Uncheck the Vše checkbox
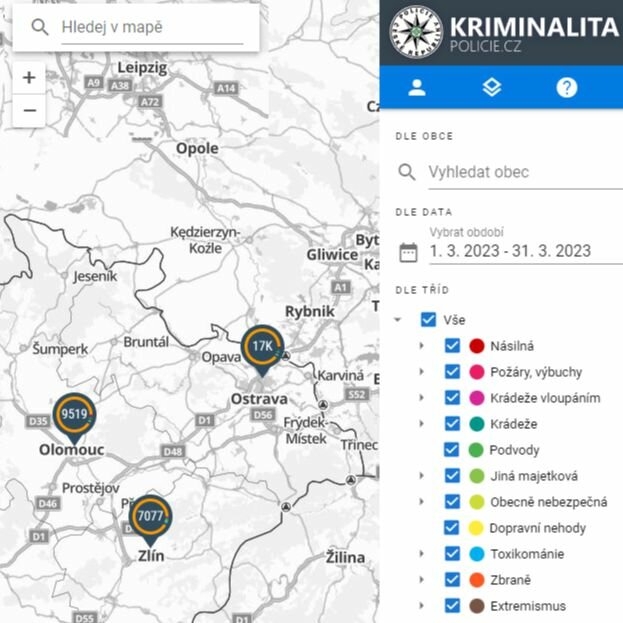This screenshot has height=623, width=623. [x=429, y=320]
